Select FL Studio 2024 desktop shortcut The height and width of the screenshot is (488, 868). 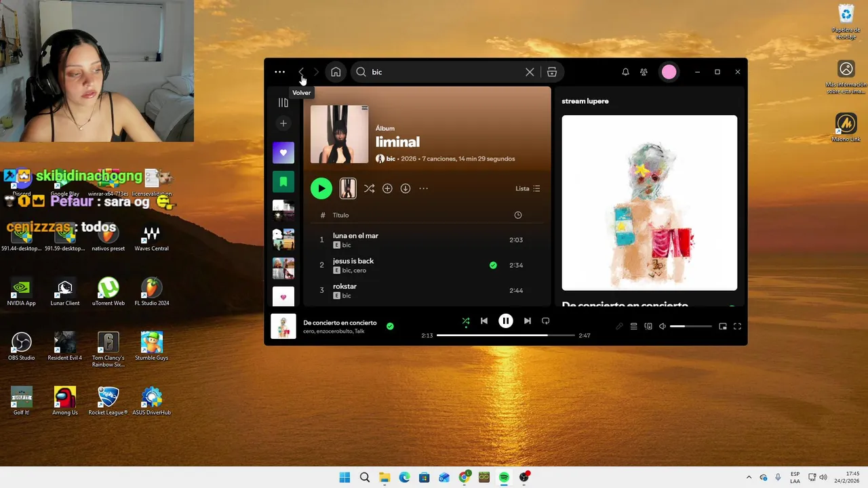tap(152, 291)
